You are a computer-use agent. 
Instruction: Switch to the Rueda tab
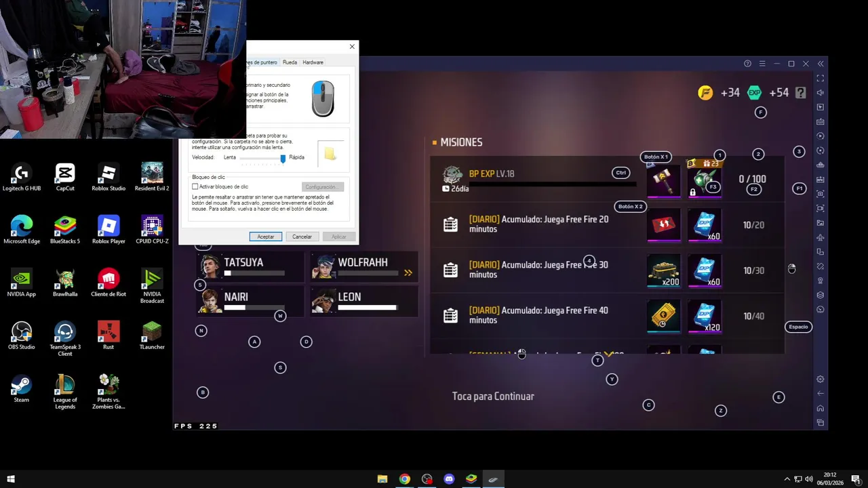(x=290, y=62)
